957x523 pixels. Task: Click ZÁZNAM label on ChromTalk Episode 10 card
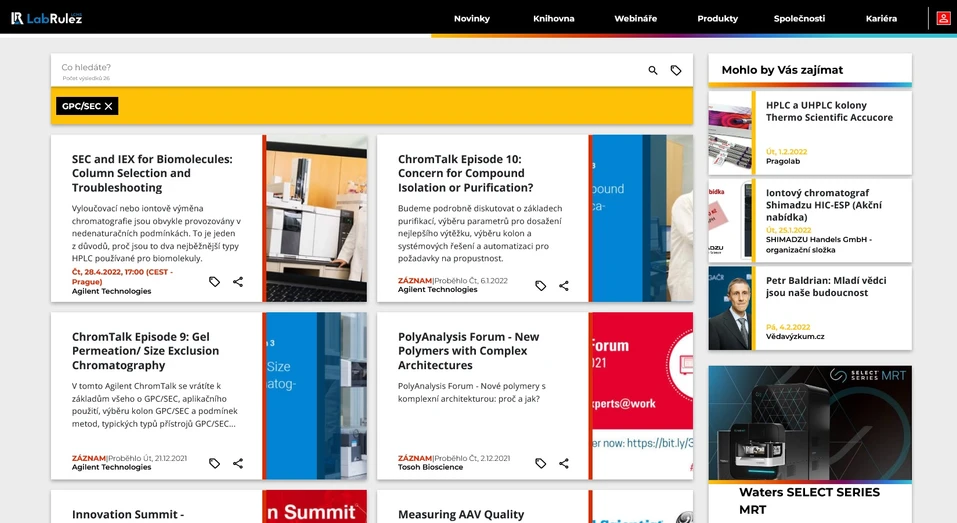414,281
